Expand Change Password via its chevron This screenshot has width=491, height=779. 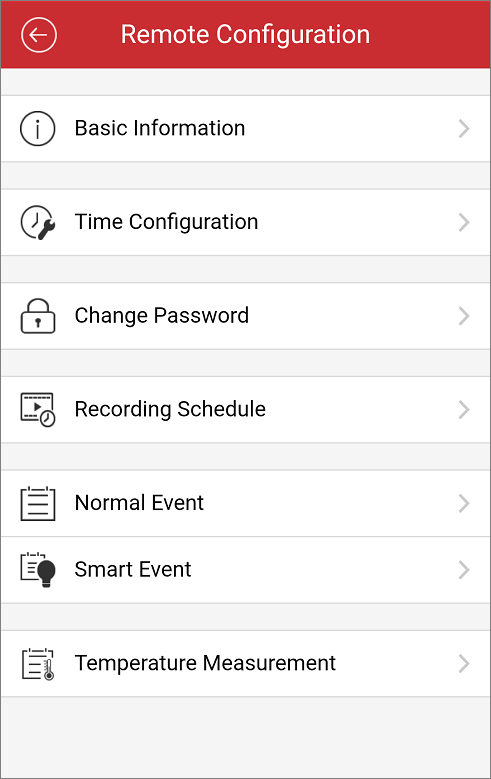(x=464, y=316)
